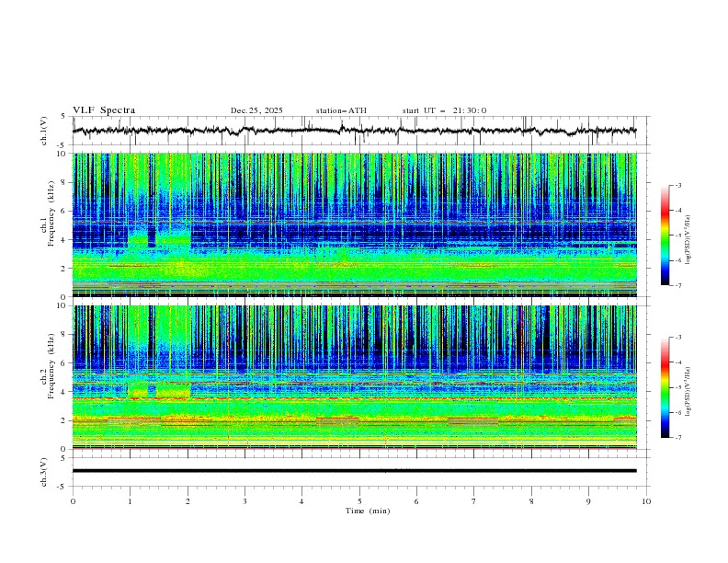Click time axis tick label '10'
Image resolution: width=728 pixels, height=563 pixels.
point(646,501)
